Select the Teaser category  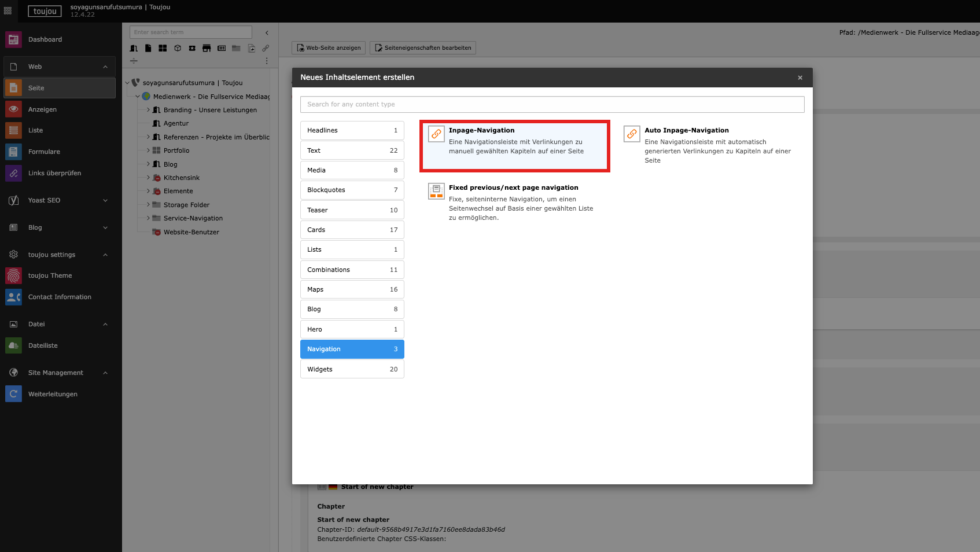coord(352,210)
